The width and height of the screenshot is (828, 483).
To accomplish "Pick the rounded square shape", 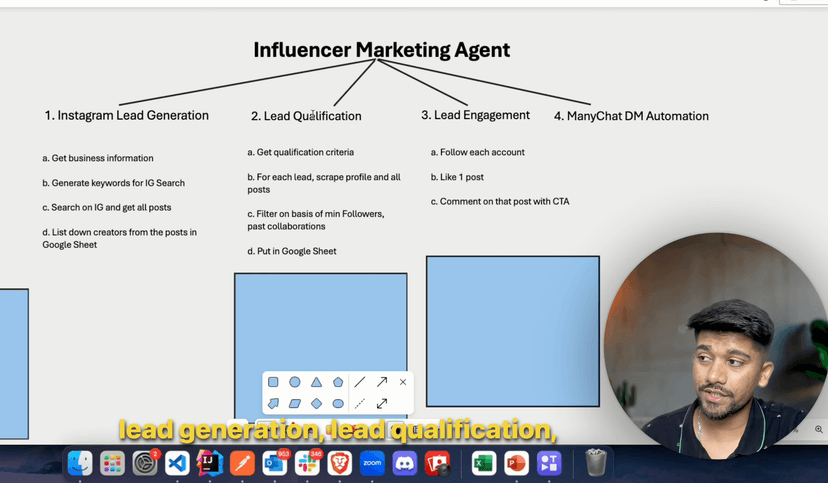I will pos(273,382).
